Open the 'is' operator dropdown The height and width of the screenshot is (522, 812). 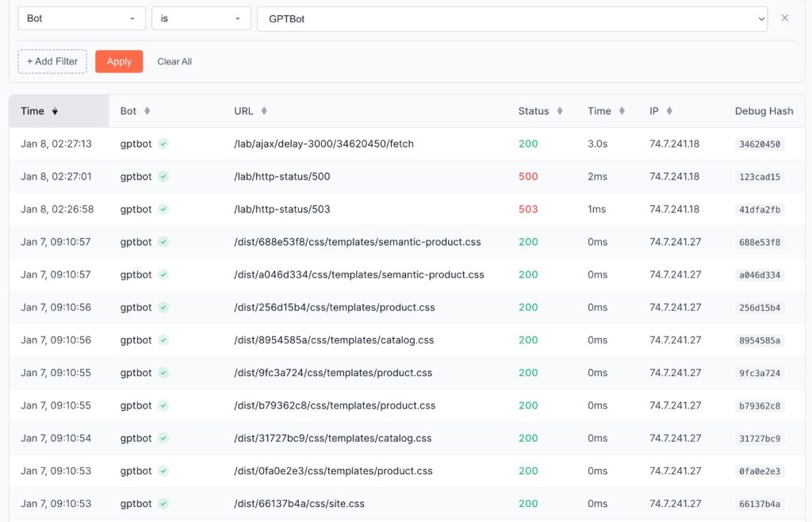201,18
